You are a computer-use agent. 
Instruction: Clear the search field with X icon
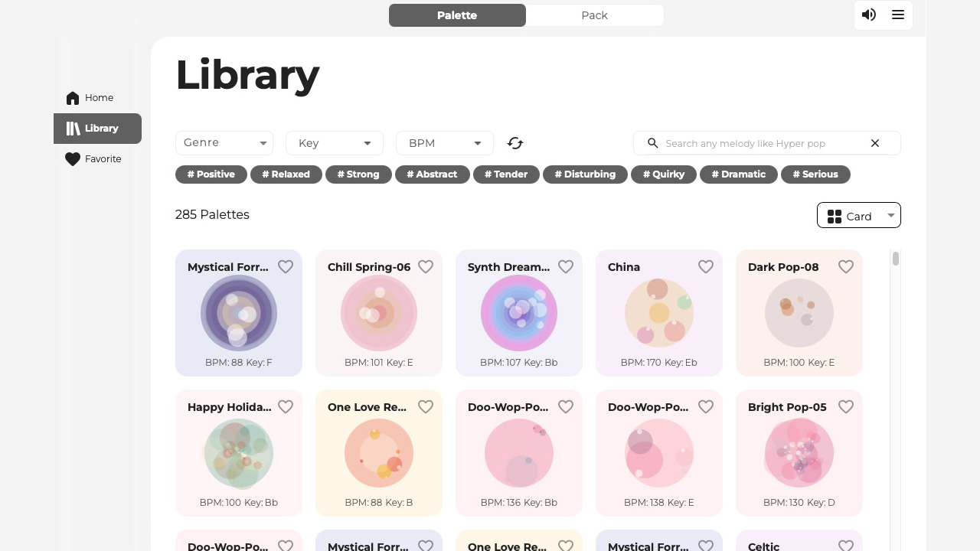click(875, 143)
